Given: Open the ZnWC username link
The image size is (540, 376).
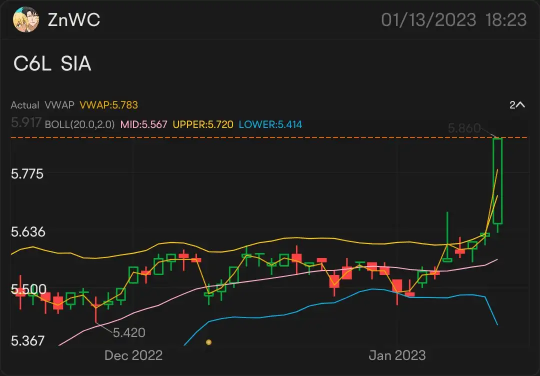Looking at the screenshot, I should coord(74,20).
